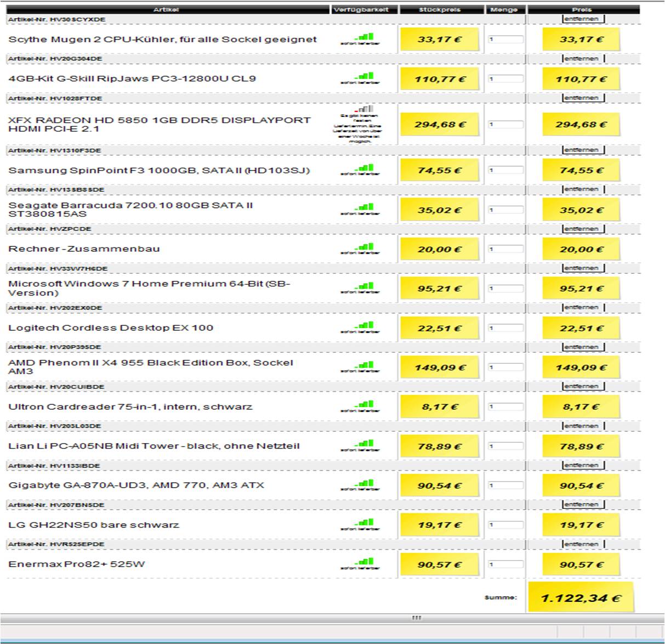The image size is (665, 644).
Task: Edit quantity for Rechner-Zusammenbau
Action: (x=505, y=249)
